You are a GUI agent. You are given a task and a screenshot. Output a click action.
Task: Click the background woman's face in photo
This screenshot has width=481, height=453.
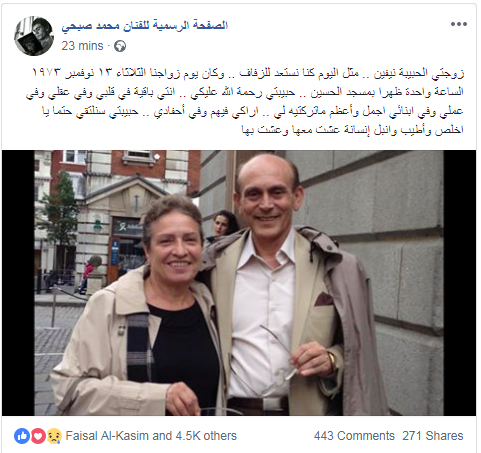(x=222, y=225)
